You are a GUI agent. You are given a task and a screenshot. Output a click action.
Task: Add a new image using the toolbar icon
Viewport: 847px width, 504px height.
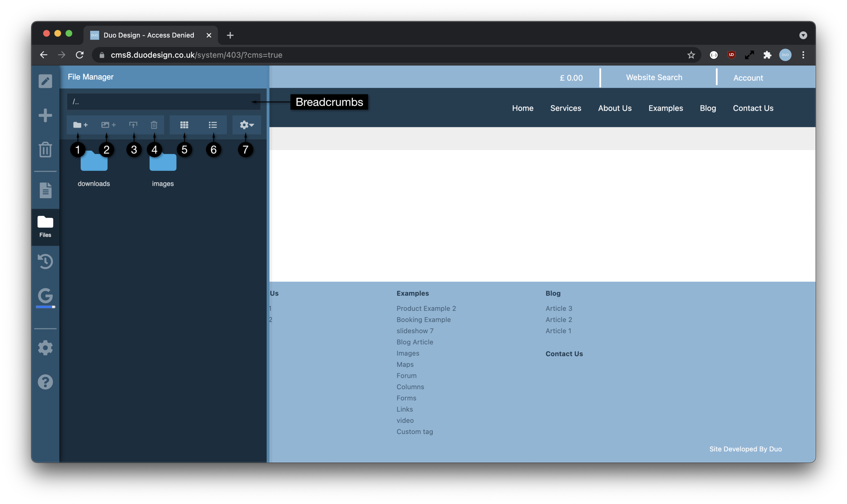tap(108, 125)
